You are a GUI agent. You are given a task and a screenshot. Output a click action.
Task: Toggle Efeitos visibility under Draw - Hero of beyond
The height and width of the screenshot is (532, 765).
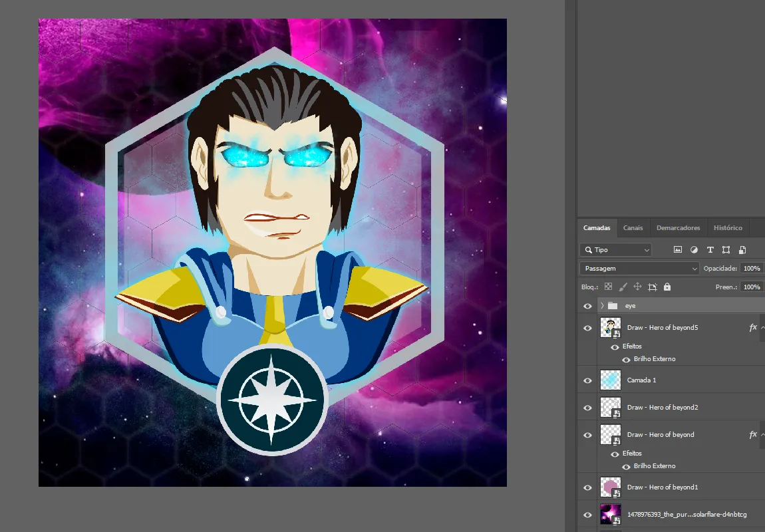pos(615,454)
